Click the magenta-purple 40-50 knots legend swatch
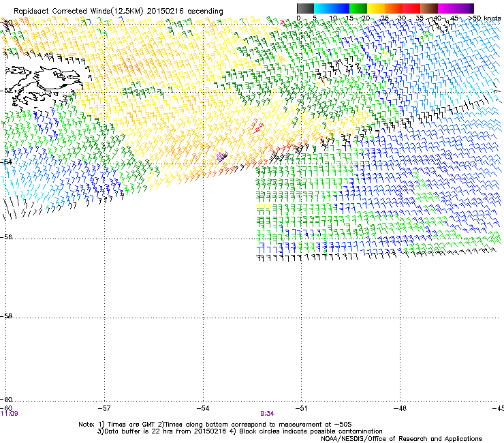Image resolution: width=504 pixels, height=443 pixels. [456, 8]
